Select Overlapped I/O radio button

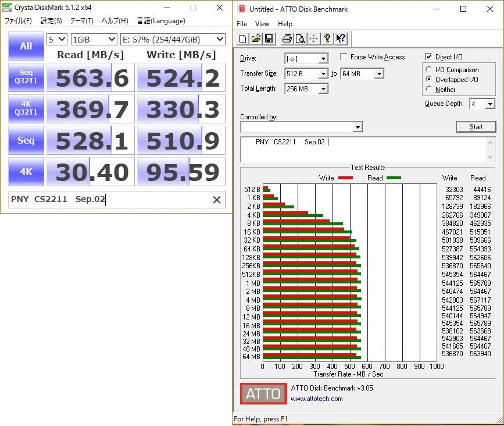pyautogui.click(x=428, y=79)
